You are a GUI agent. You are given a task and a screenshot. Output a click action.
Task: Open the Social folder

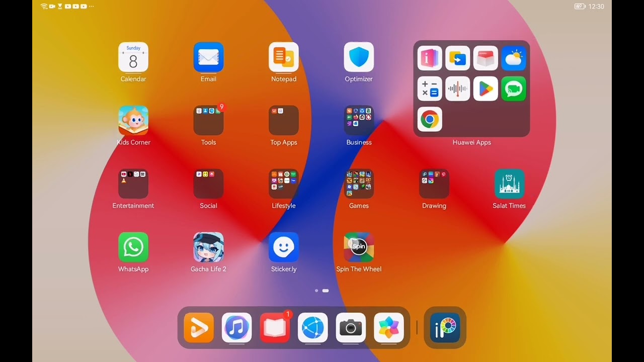coord(208,184)
